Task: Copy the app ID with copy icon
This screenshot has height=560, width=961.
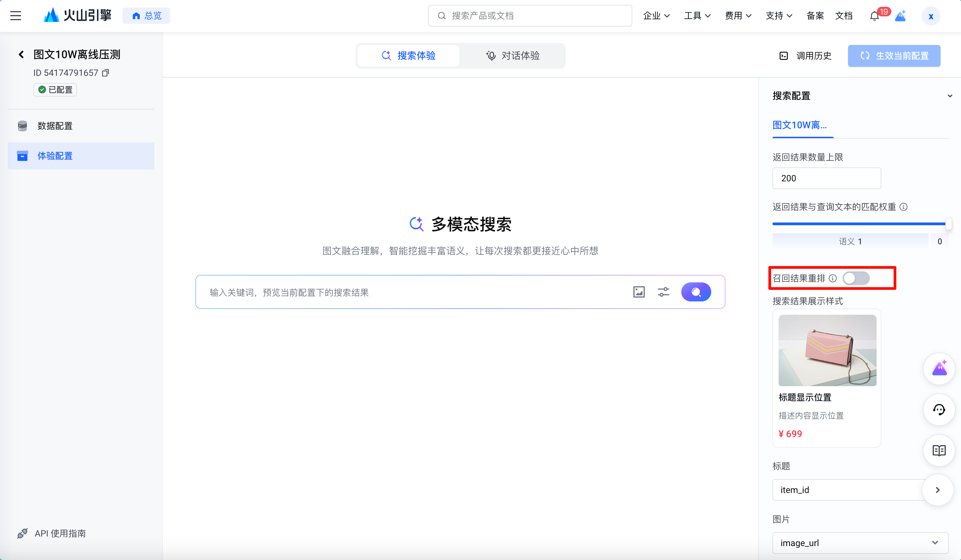Action: point(105,73)
